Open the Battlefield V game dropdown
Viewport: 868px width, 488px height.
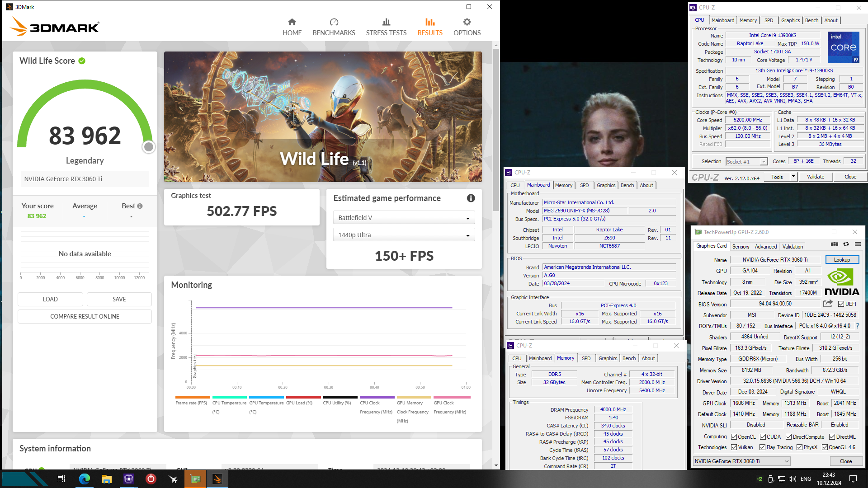pos(404,218)
